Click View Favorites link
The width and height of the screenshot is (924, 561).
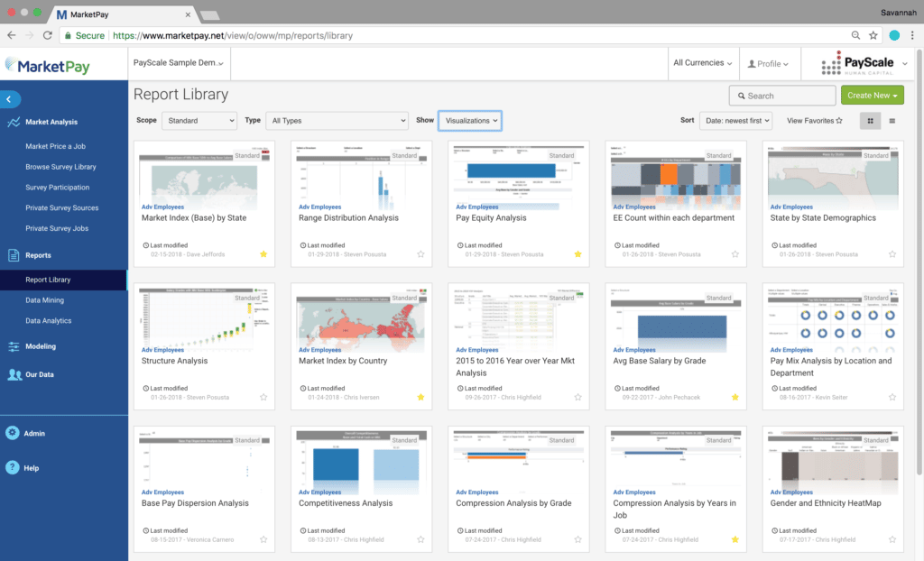815,121
